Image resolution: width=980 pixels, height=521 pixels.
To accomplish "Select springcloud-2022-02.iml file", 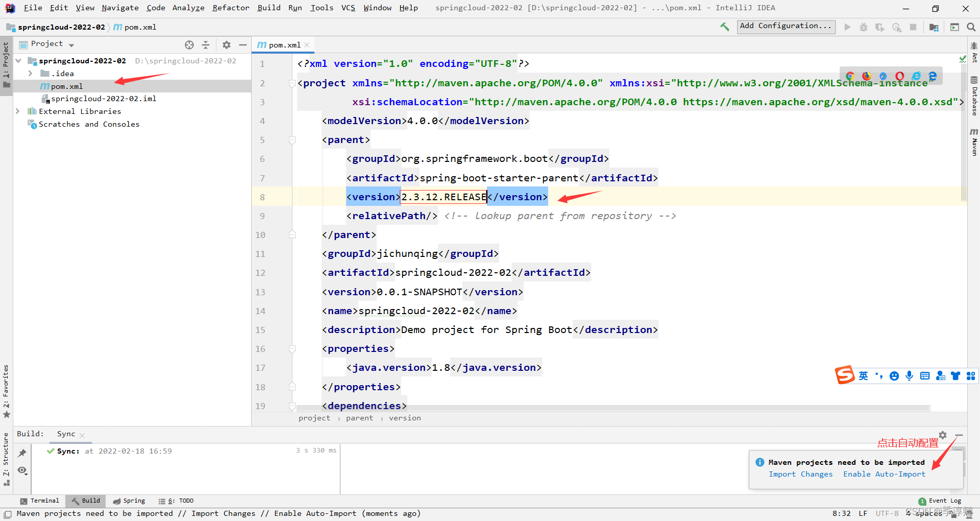I will pyautogui.click(x=104, y=99).
